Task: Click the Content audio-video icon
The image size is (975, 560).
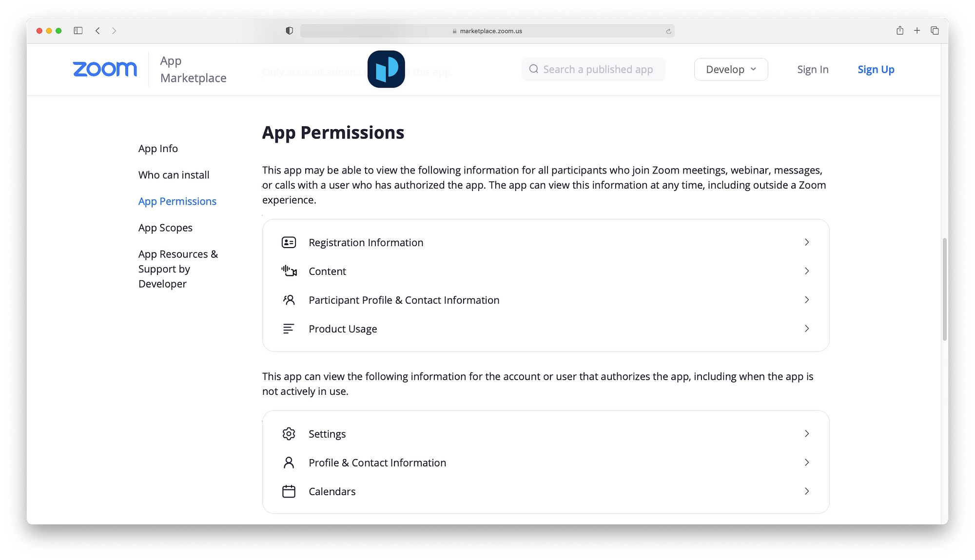Action: 289,271
